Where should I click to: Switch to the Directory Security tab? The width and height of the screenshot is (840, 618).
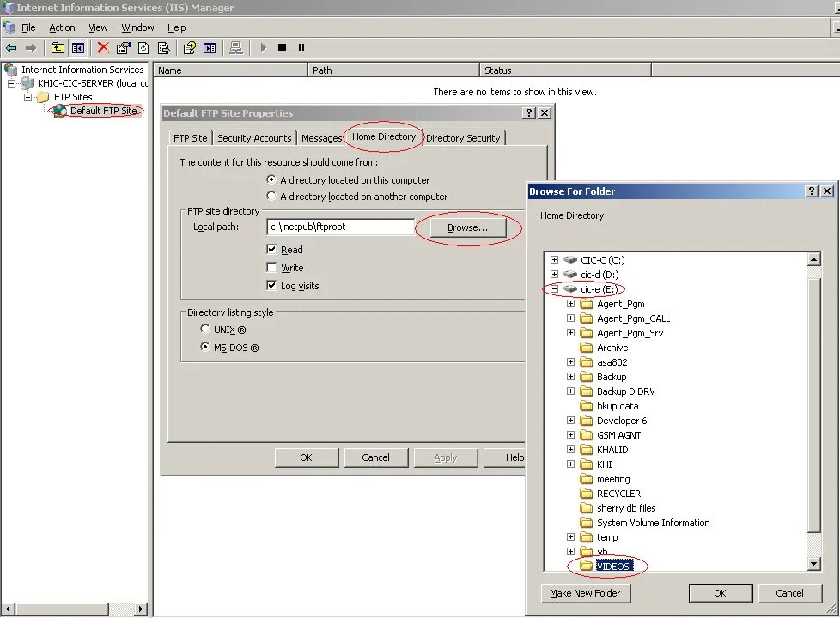pyautogui.click(x=464, y=138)
